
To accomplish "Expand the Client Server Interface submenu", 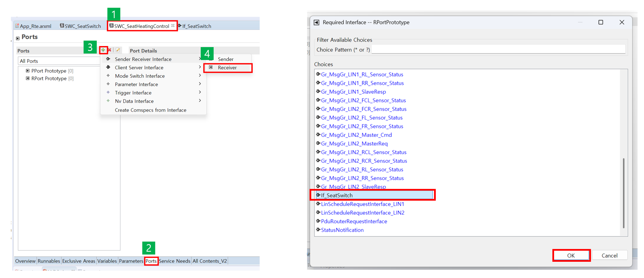I will pyautogui.click(x=200, y=67).
